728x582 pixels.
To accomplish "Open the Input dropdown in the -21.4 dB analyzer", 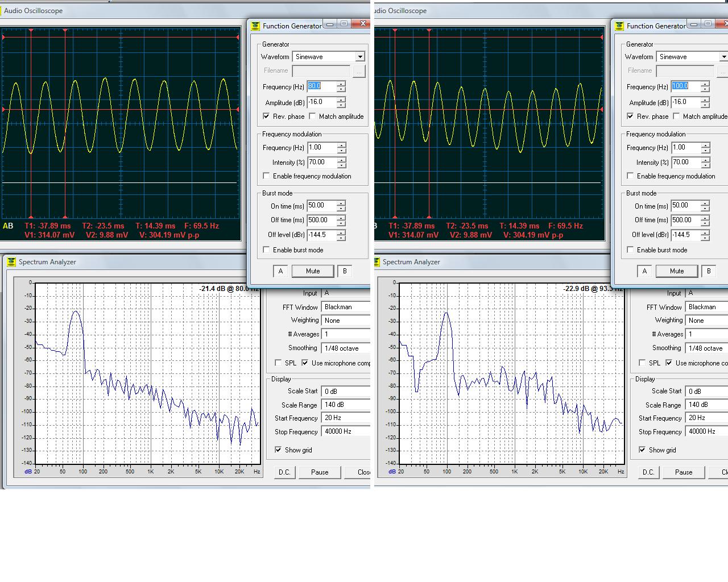I will click(346, 293).
